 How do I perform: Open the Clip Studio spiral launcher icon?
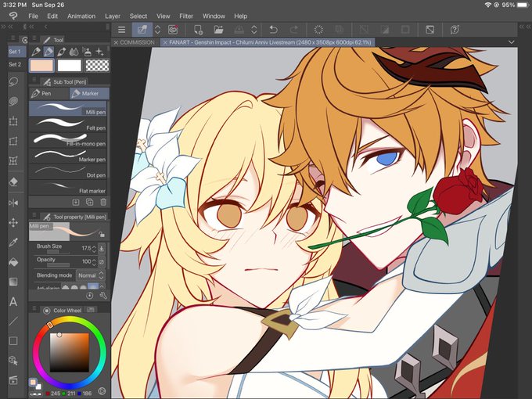tap(173, 30)
